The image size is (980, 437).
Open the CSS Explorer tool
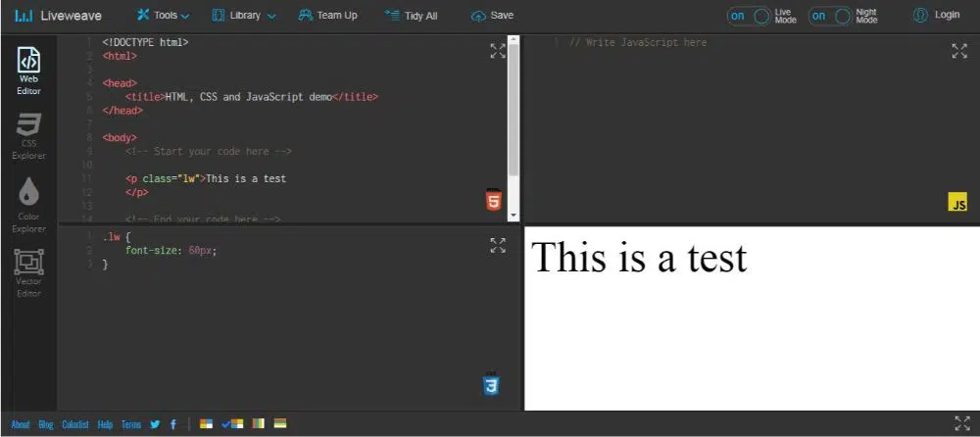(x=28, y=135)
